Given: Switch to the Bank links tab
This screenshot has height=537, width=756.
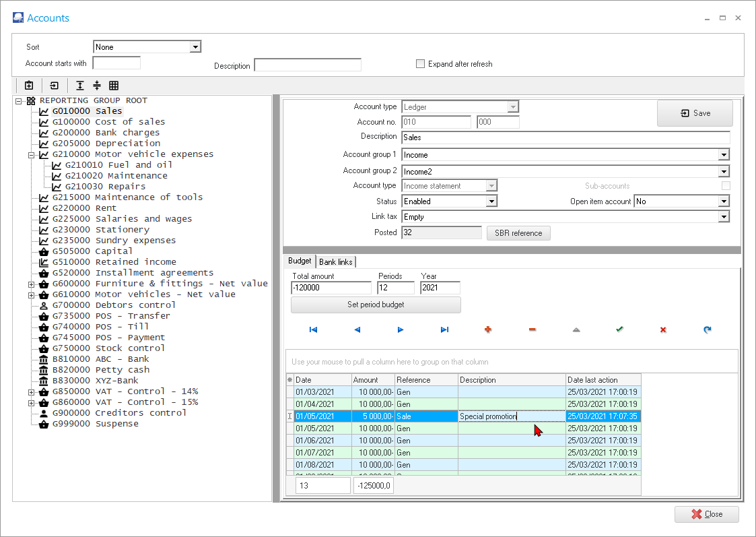Looking at the screenshot, I should click(x=336, y=261).
